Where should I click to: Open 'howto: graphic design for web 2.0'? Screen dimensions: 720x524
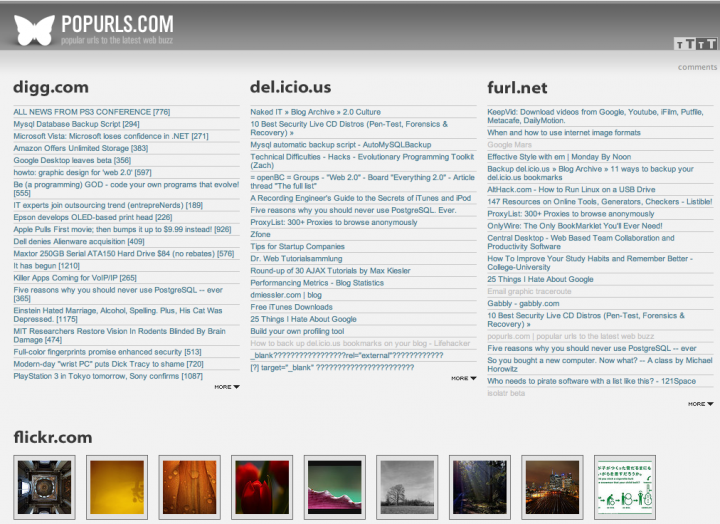tap(82, 173)
